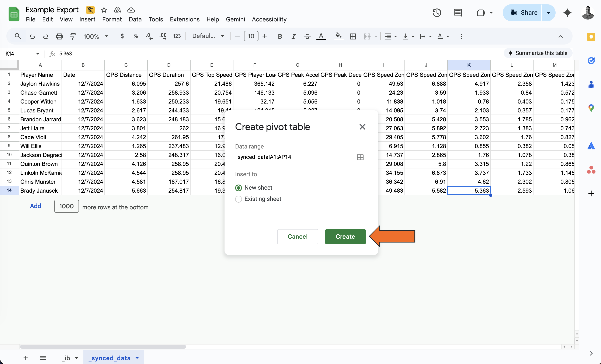Viewport: 601px width, 364px height.
Task: Click the move to Drive folder icon
Action: (x=117, y=10)
